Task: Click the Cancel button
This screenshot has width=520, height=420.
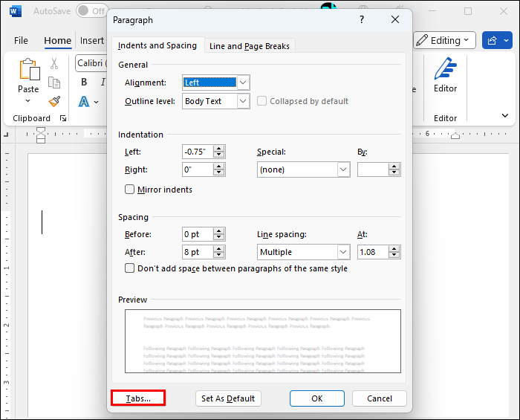Action: pos(380,398)
